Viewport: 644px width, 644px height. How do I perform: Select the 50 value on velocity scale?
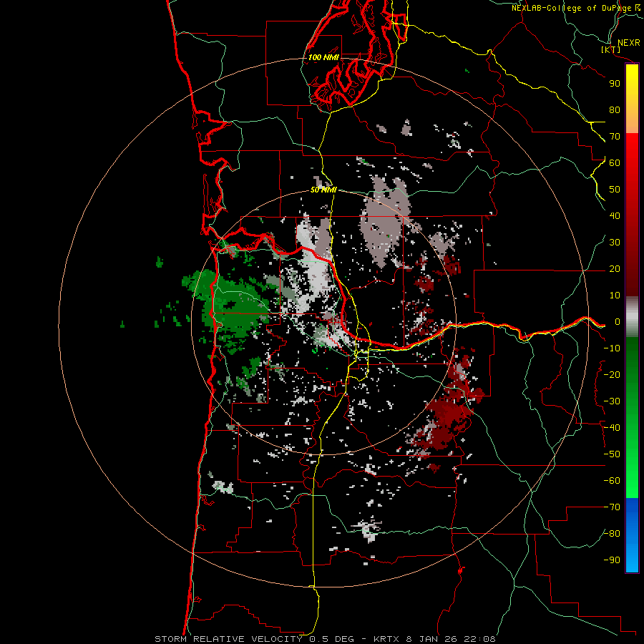point(615,190)
